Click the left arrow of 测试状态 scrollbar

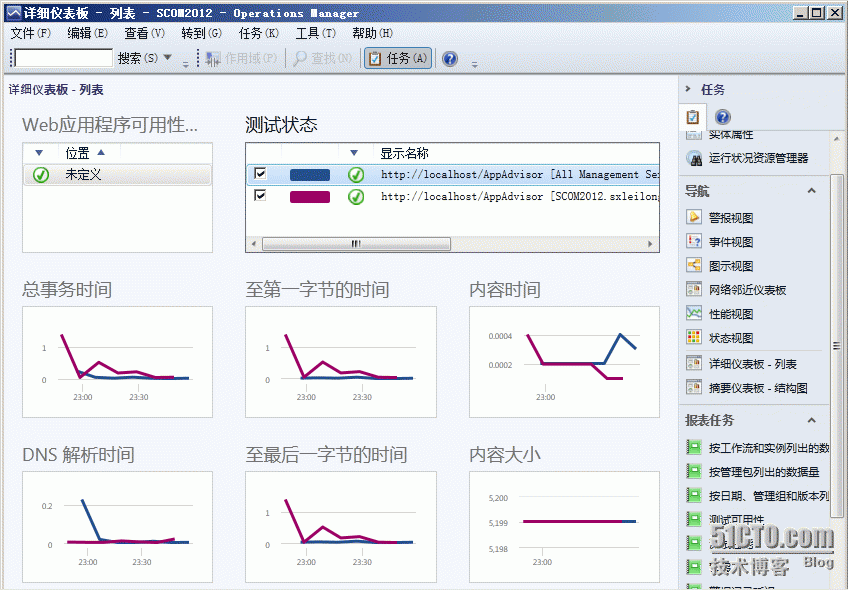pyautogui.click(x=254, y=244)
